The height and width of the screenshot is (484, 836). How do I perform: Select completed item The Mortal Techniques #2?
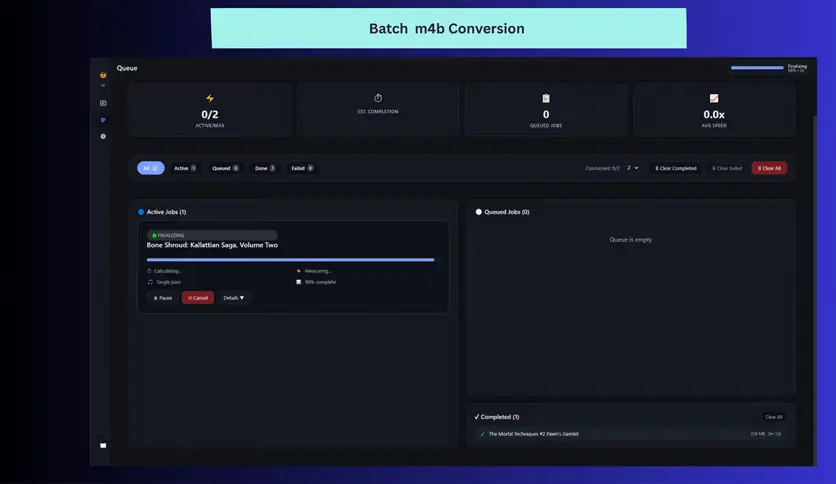click(x=631, y=434)
